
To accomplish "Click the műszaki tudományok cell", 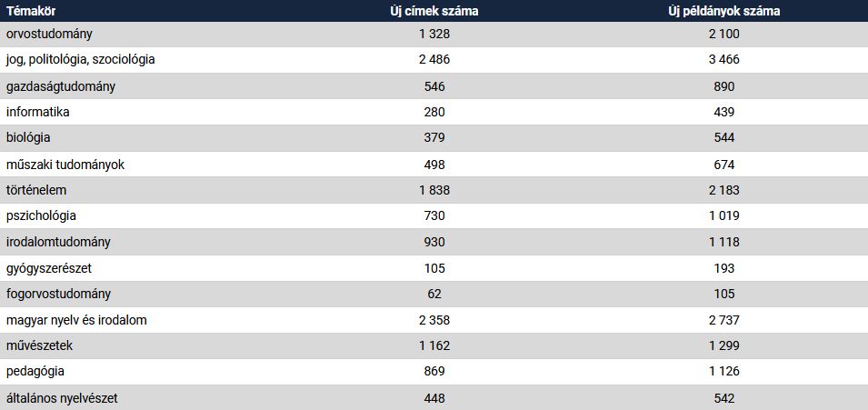I will pos(65,165).
